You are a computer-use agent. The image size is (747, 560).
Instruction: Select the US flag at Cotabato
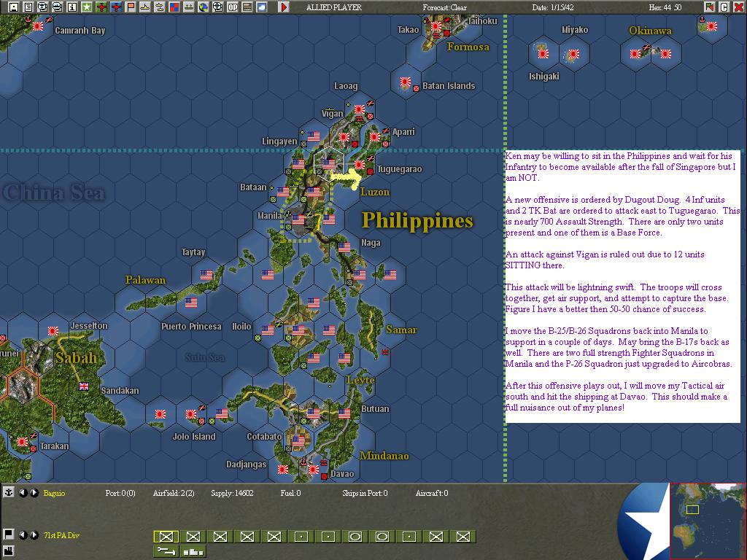(x=298, y=441)
